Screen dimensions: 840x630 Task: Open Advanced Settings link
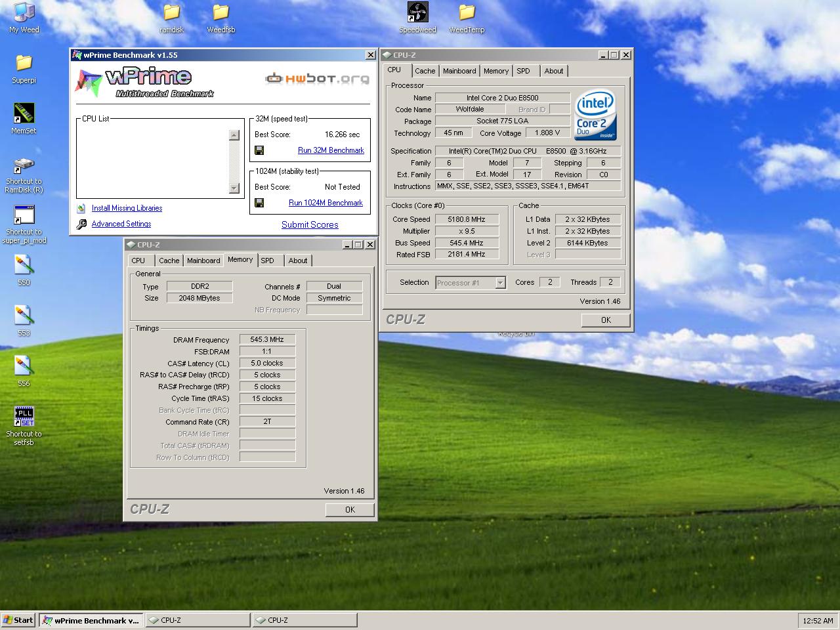pos(121,224)
